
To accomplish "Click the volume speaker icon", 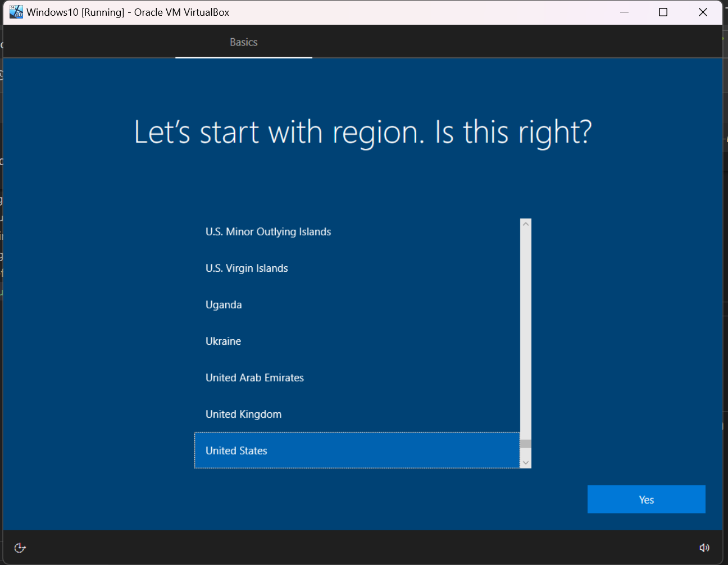I will [x=704, y=548].
